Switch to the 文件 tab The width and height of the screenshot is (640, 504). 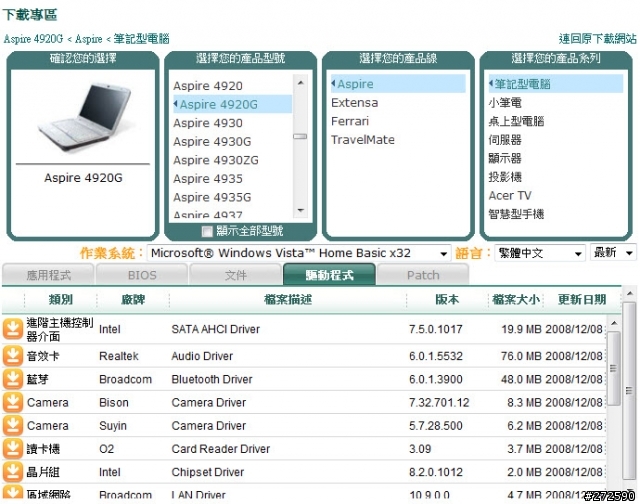(236, 275)
